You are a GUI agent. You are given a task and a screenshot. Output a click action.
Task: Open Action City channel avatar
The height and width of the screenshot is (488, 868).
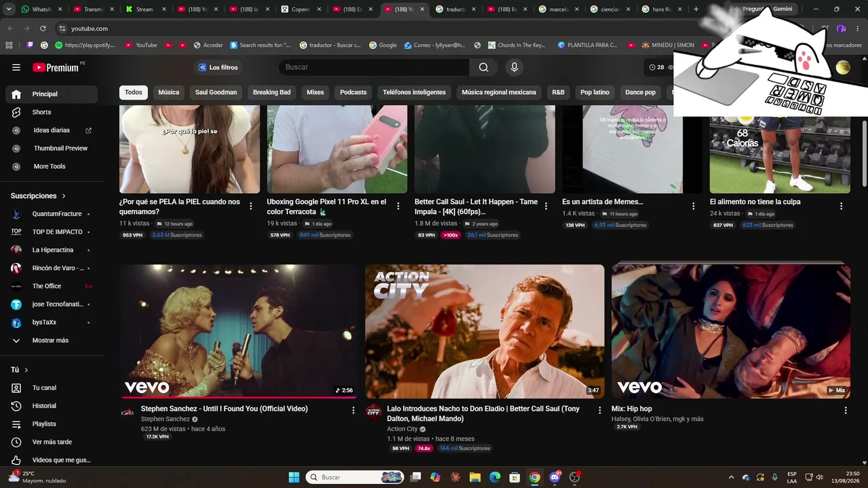(x=374, y=412)
